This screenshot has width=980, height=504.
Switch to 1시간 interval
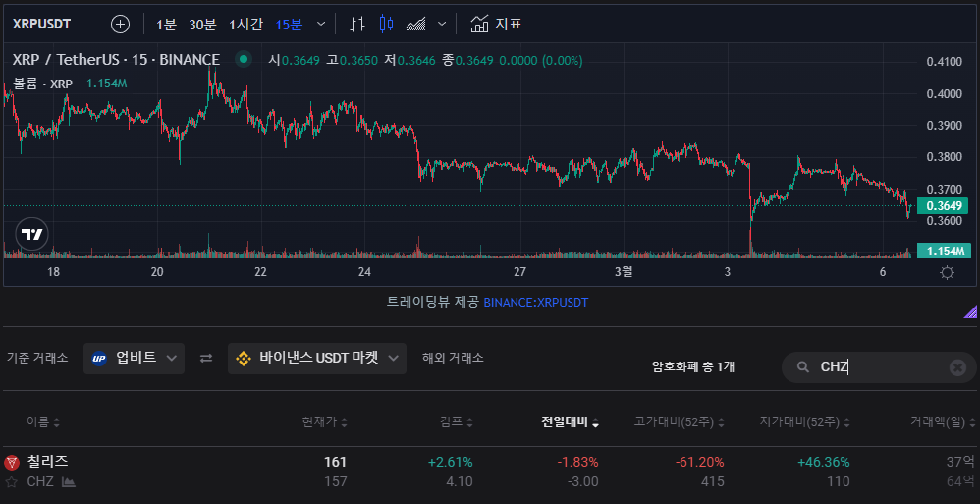pos(245,25)
